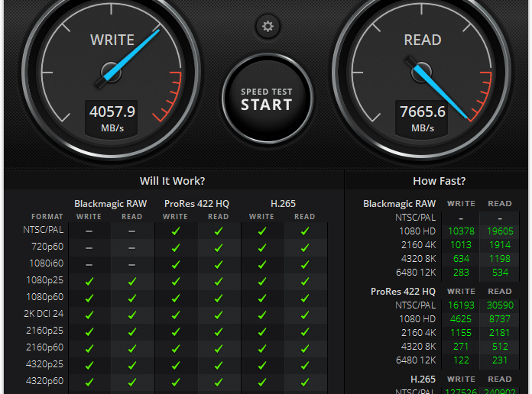Click the 4320p25 format row label

(45, 364)
